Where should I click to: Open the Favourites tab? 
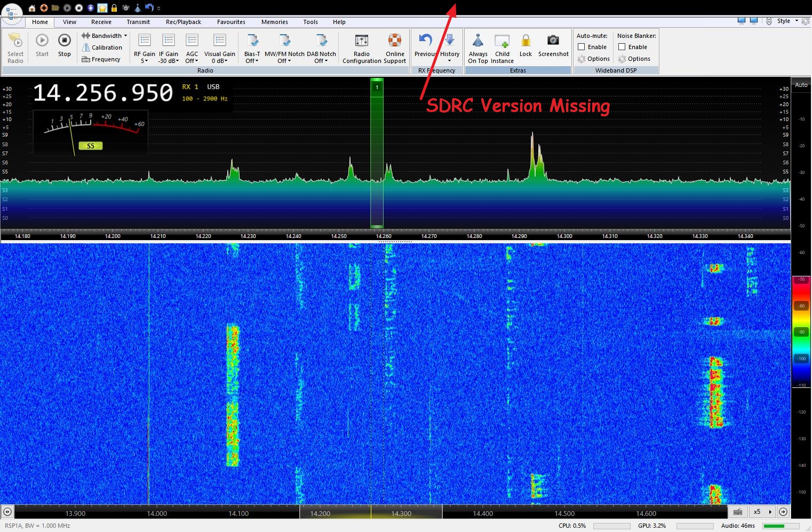click(231, 22)
